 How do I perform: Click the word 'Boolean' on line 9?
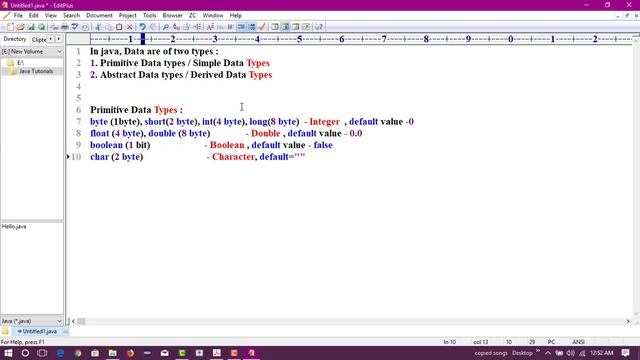(x=227, y=145)
